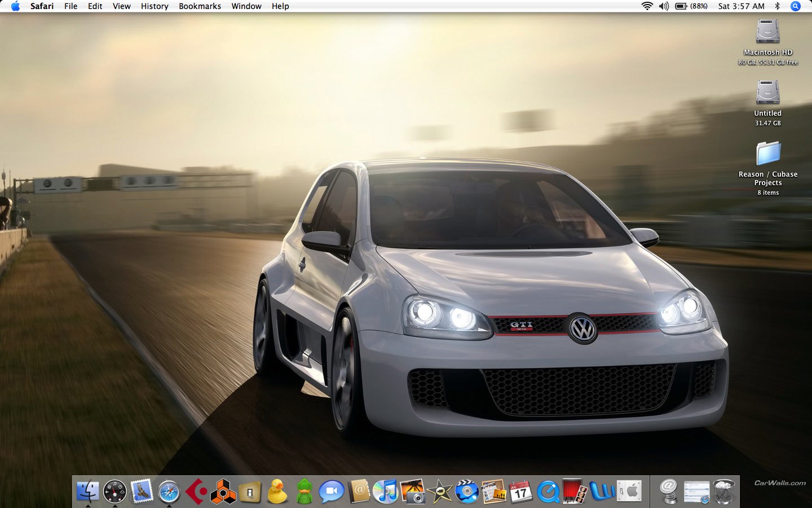Image resolution: width=812 pixels, height=508 pixels.
Task: Click the Bluetooth menu bar icon
Action: point(777,6)
